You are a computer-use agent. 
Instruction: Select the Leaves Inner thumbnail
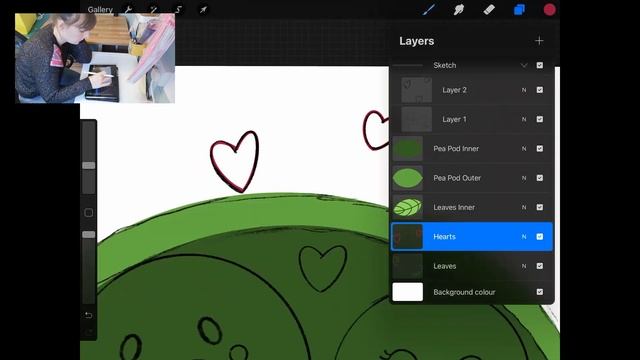407,207
